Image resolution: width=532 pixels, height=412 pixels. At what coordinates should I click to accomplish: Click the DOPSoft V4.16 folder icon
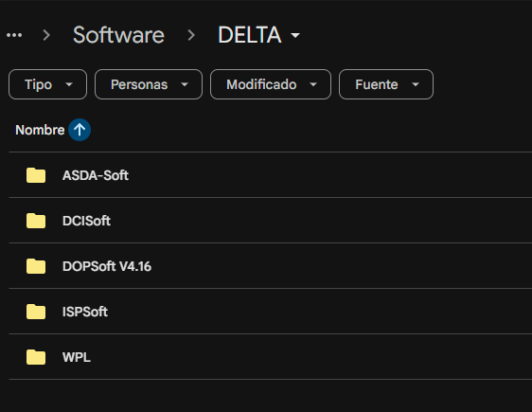click(x=36, y=266)
